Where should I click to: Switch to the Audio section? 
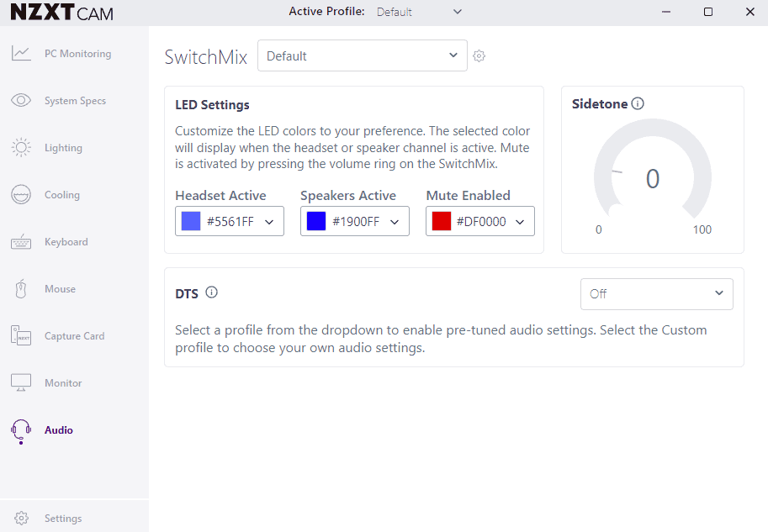point(58,430)
